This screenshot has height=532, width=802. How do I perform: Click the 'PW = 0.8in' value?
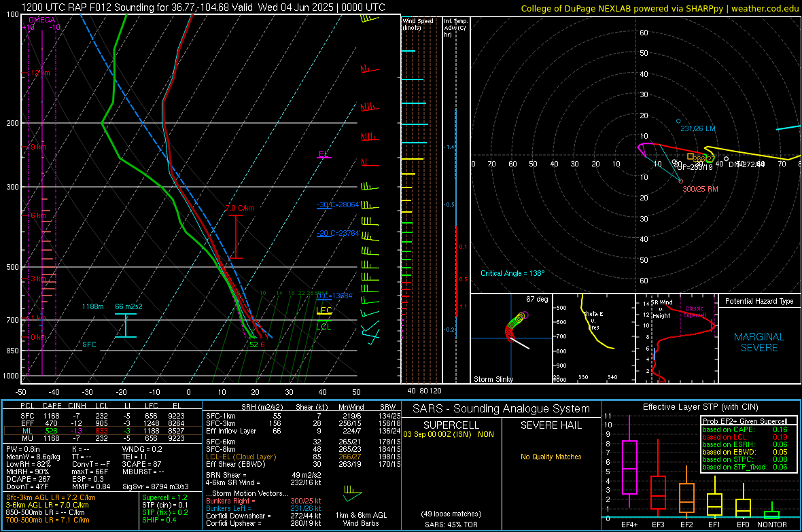pos(23,449)
